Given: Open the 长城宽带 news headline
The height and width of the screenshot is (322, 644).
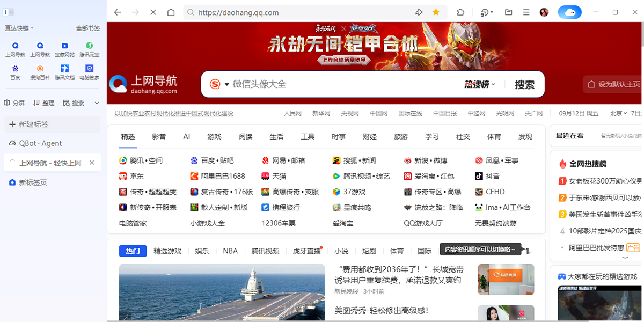Looking at the screenshot, I should pos(399,275).
